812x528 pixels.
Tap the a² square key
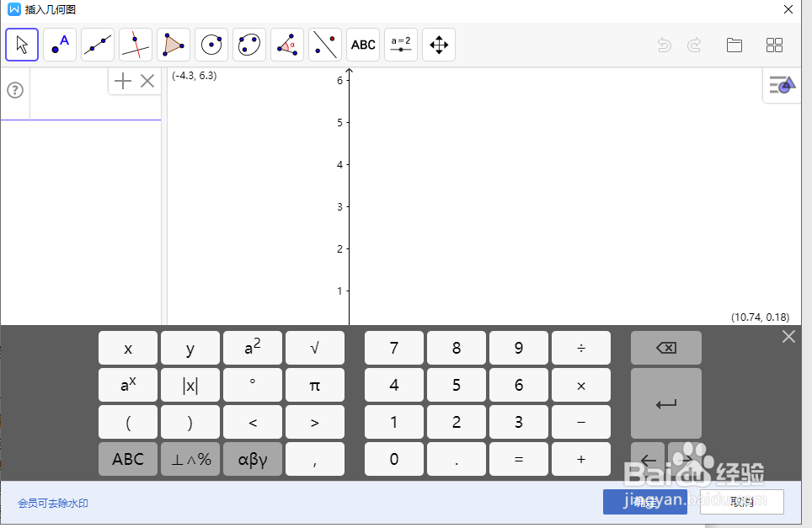[253, 348]
